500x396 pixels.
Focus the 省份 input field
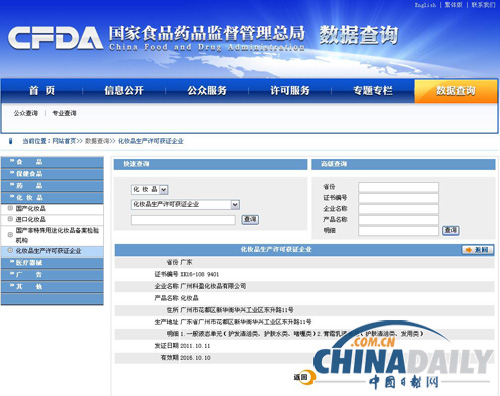click(398, 187)
